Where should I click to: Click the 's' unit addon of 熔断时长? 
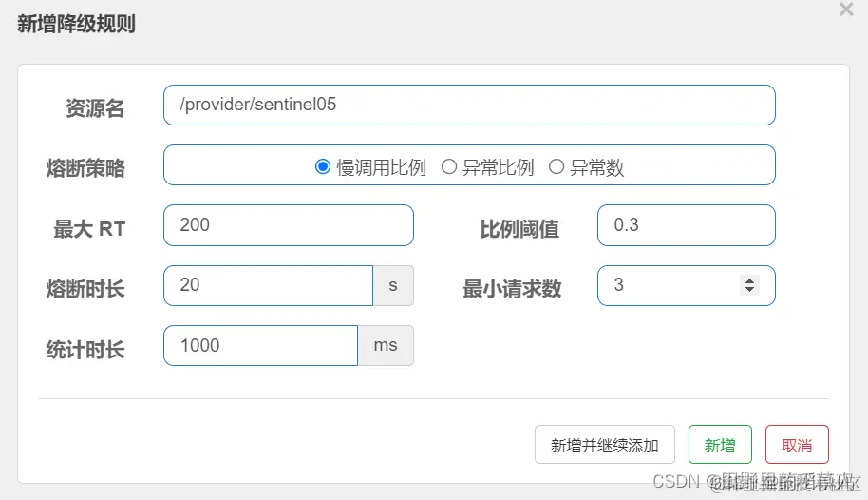[393, 285]
